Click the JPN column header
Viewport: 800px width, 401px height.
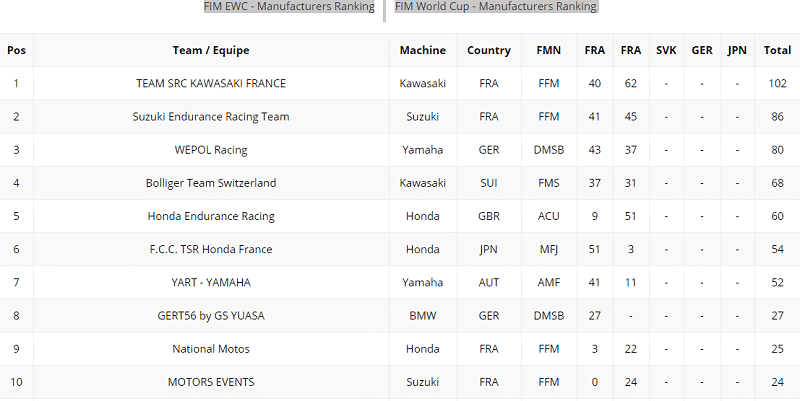point(737,50)
